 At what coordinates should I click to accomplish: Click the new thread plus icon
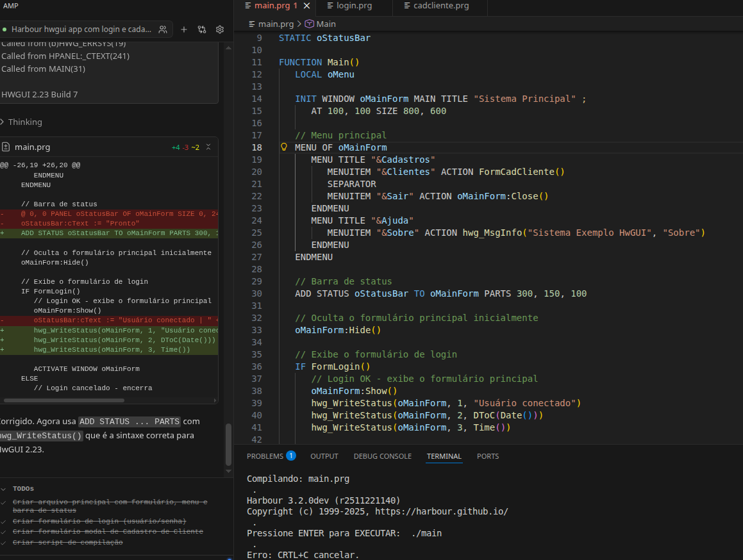184,29
